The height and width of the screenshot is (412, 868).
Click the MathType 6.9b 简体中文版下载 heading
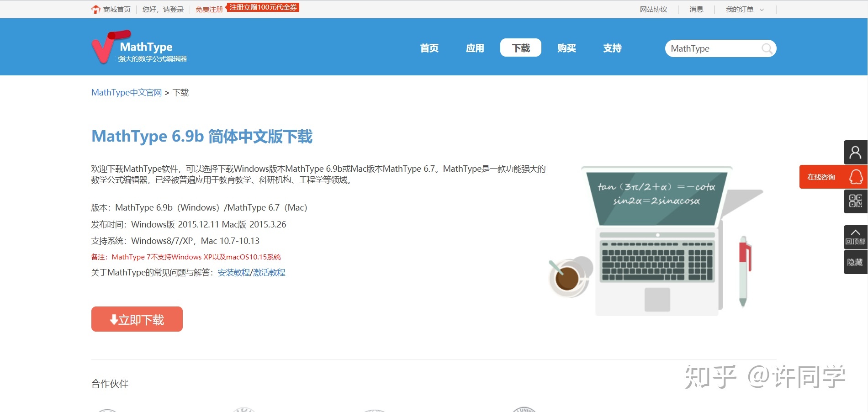tap(202, 136)
